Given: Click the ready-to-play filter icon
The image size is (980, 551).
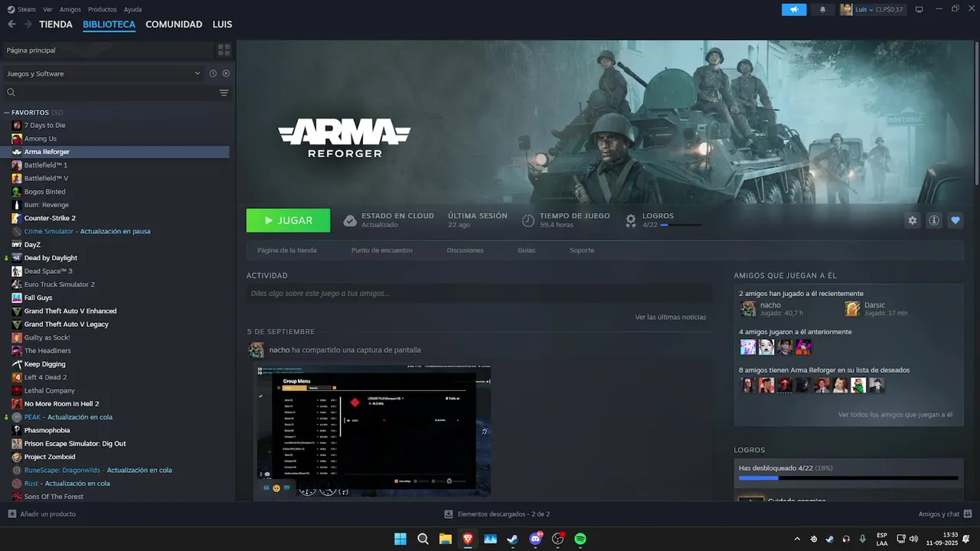Looking at the screenshot, I should click(226, 73).
